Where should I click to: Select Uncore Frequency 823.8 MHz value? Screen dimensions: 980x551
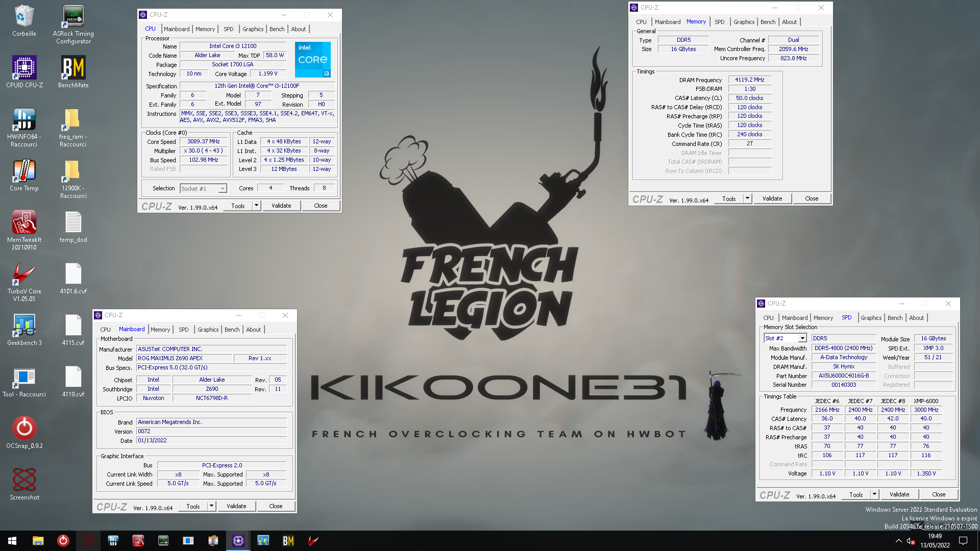click(793, 58)
